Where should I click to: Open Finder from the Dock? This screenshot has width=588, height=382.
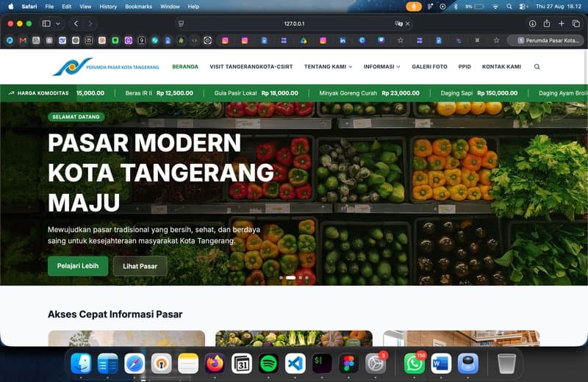81,363
